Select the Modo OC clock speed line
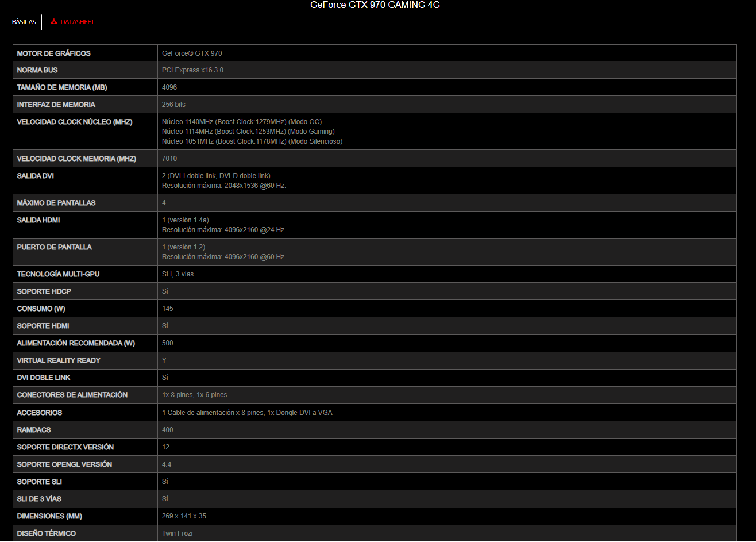 pyautogui.click(x=242, y=122)
